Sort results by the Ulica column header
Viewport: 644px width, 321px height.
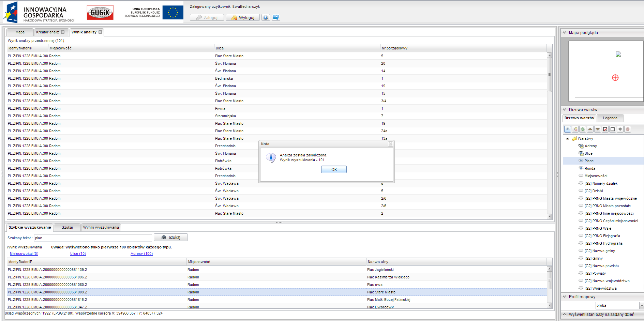pos(297,48)
